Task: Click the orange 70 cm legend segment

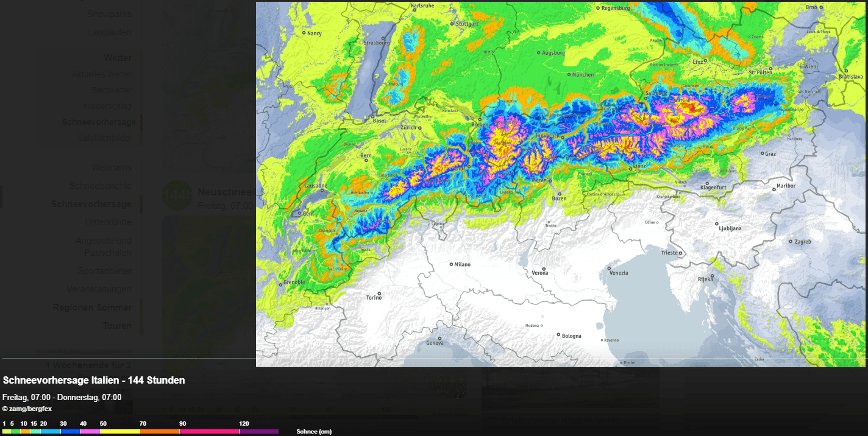Action: pyautogui.click(x=159, y=431)
